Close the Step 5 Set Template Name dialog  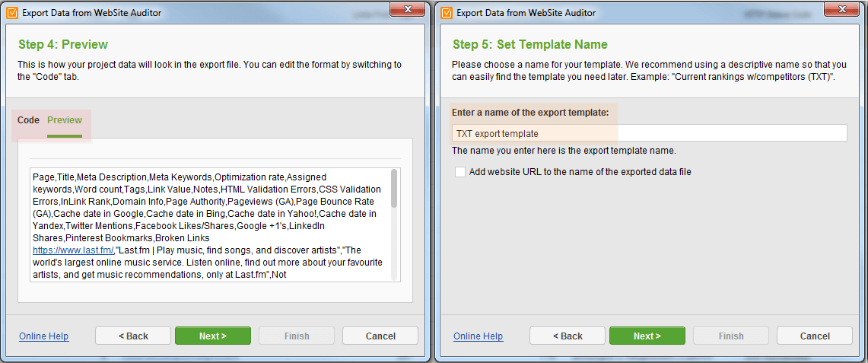tap(843, 9)
